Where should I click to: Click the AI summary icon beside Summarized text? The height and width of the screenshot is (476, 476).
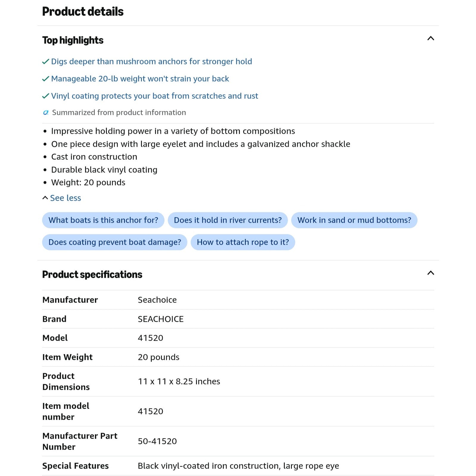(x=46, y=112)
